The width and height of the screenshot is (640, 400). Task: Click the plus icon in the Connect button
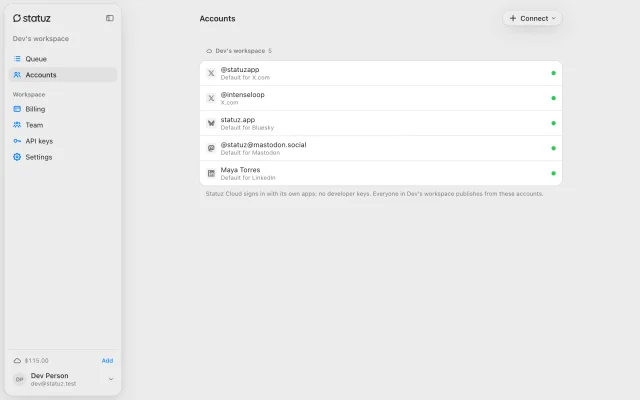coord(513,18)
